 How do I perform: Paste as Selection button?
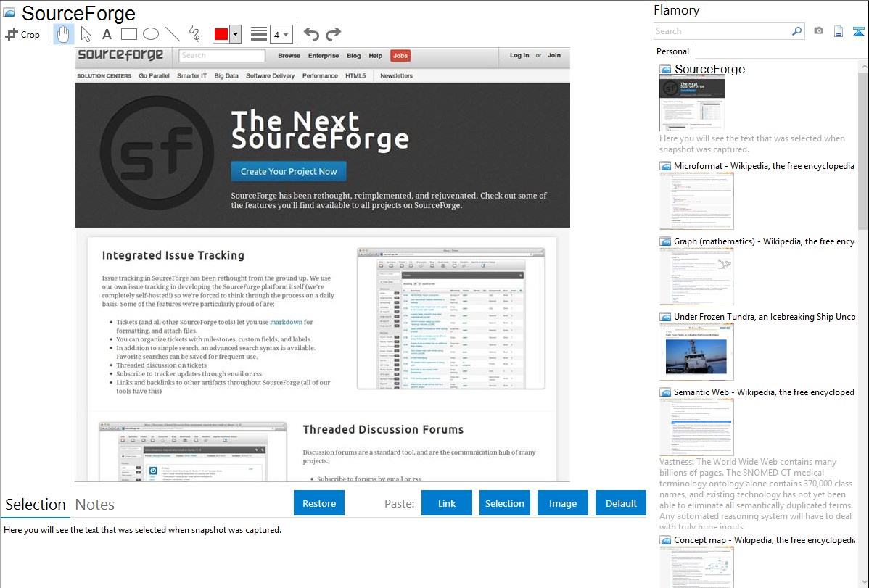pos(504,503)
